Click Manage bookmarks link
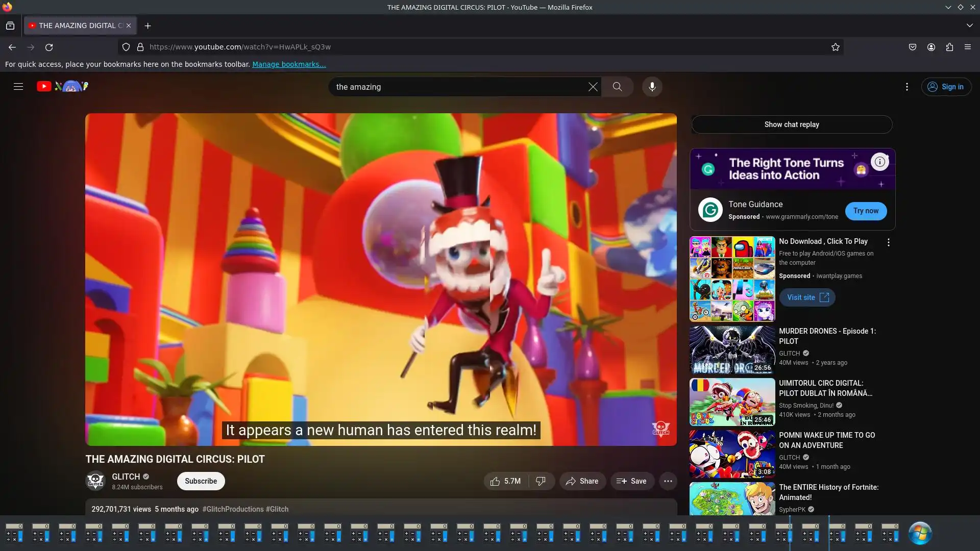The width and height of the screenshot is (980, 551). (x=288, y=64)
